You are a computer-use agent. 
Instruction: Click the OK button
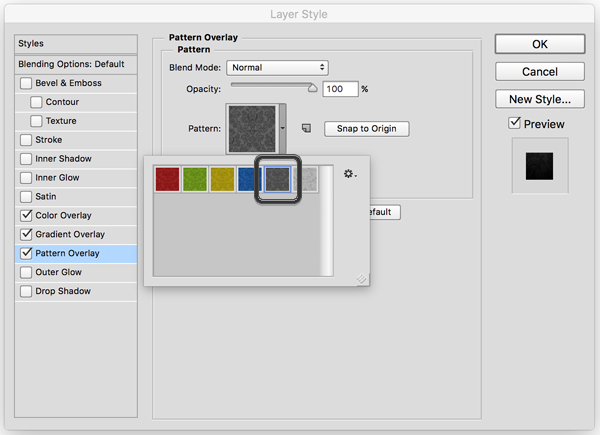click(539, 45)
